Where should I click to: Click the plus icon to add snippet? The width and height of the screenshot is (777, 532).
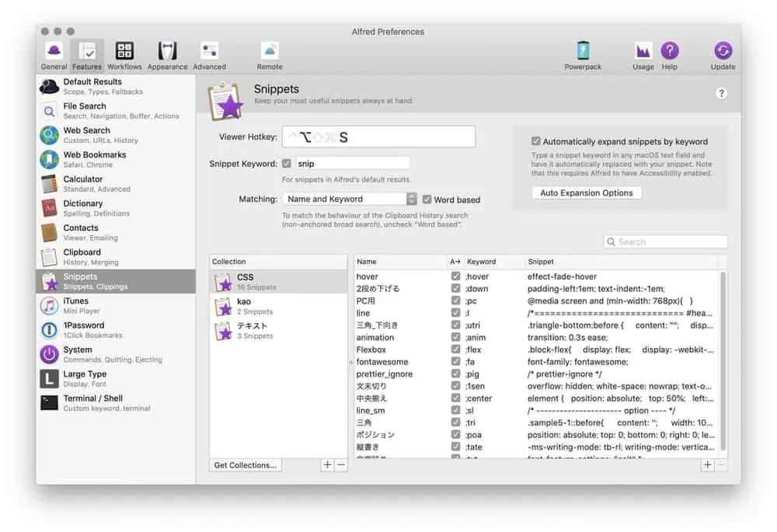coord(707,465)
